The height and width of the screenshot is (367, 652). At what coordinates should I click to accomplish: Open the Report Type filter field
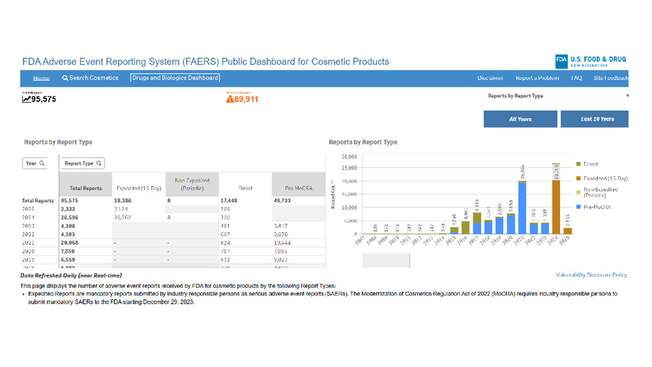point(82,163)
